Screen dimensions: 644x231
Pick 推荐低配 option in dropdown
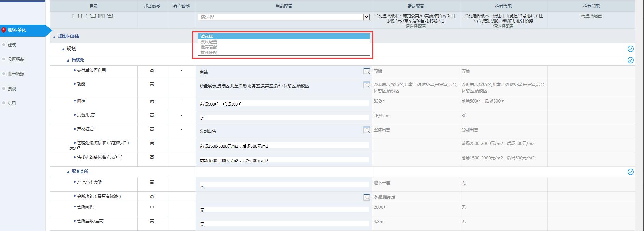click(209, 53)
